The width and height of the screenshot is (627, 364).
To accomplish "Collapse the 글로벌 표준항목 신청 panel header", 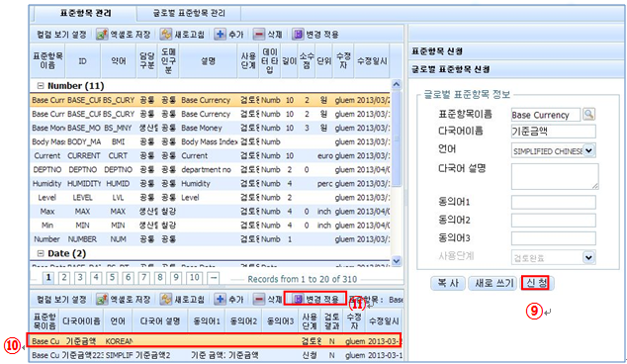I will [516, 69].
